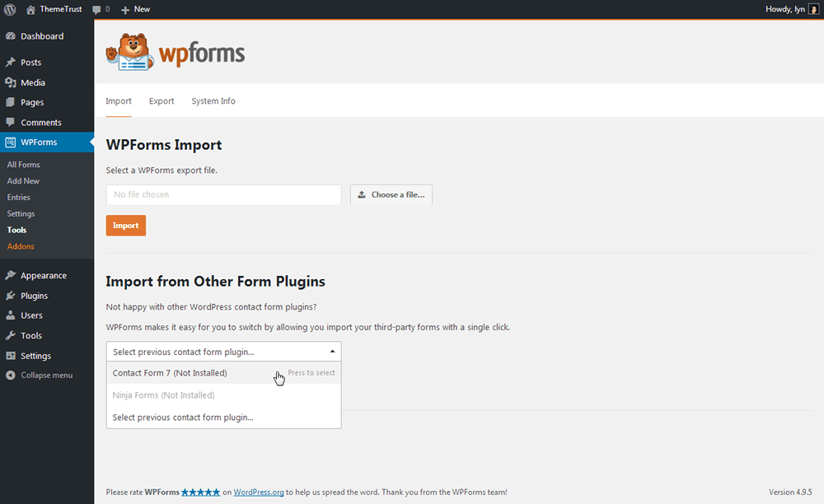Click the WPForms bear mascot logo
Screen dimensions: 824x504
tap(130, 52)
